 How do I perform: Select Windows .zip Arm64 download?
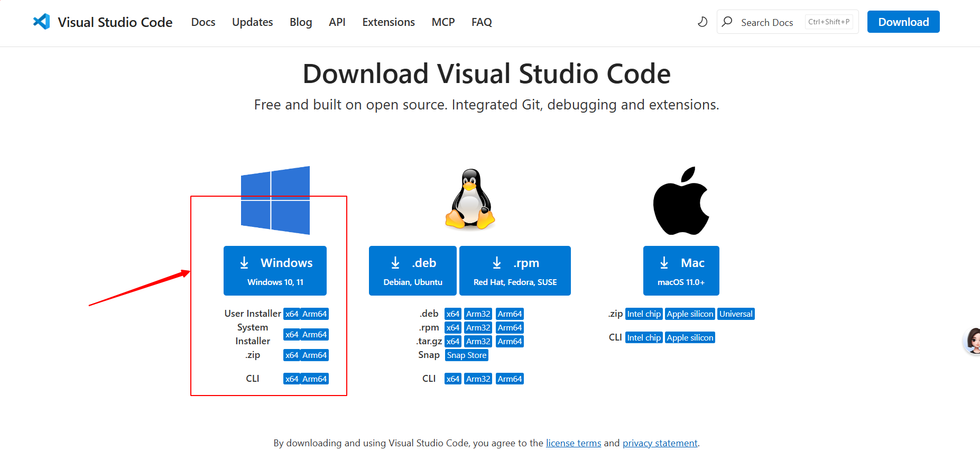315,355
